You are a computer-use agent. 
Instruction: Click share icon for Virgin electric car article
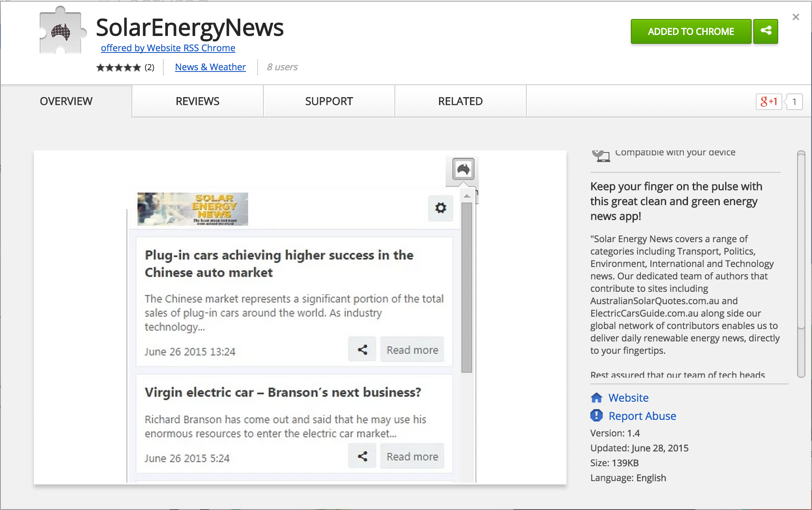click(362, 456)
